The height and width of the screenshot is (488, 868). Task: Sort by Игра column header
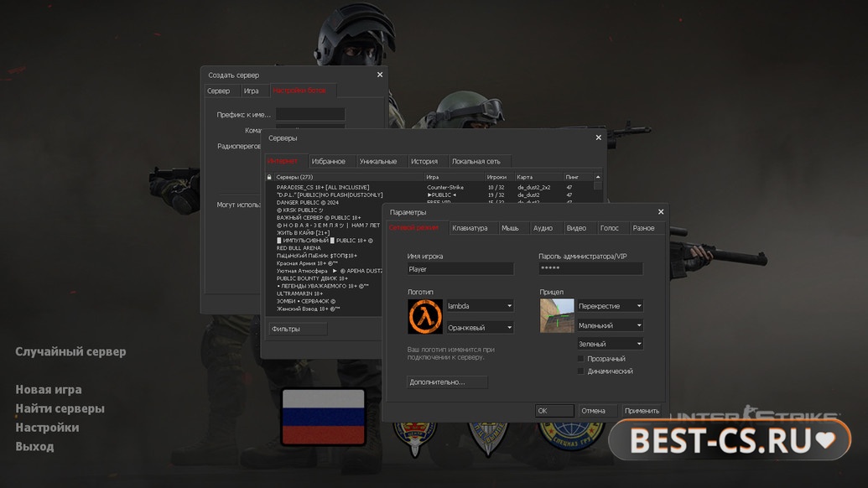point(455,177)
